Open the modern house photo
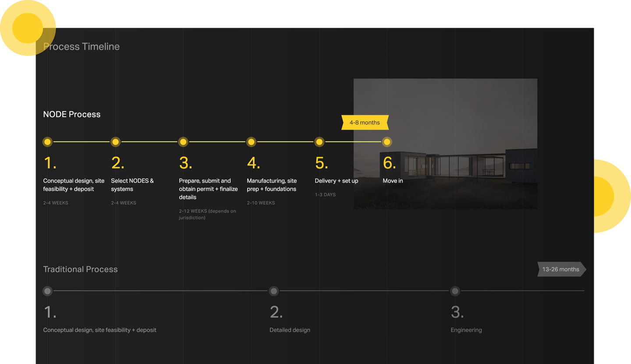 pos(445,144)
